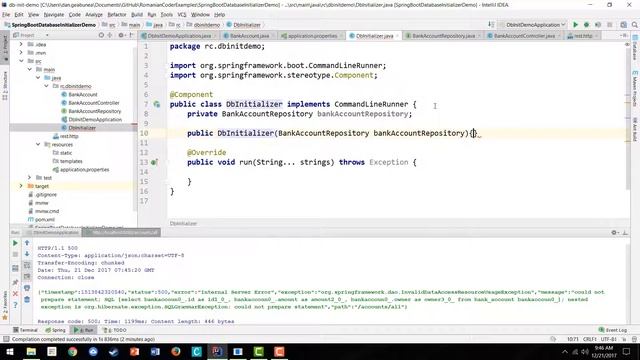Jump up the stack trace in Run panel
The width and height of the screenshot is (640, 360).
click(27, 243)
